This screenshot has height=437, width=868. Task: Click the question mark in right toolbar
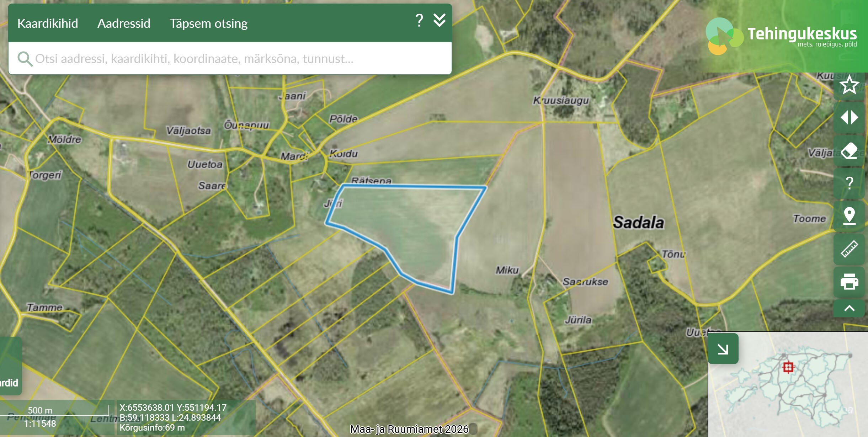click(849, 183)
